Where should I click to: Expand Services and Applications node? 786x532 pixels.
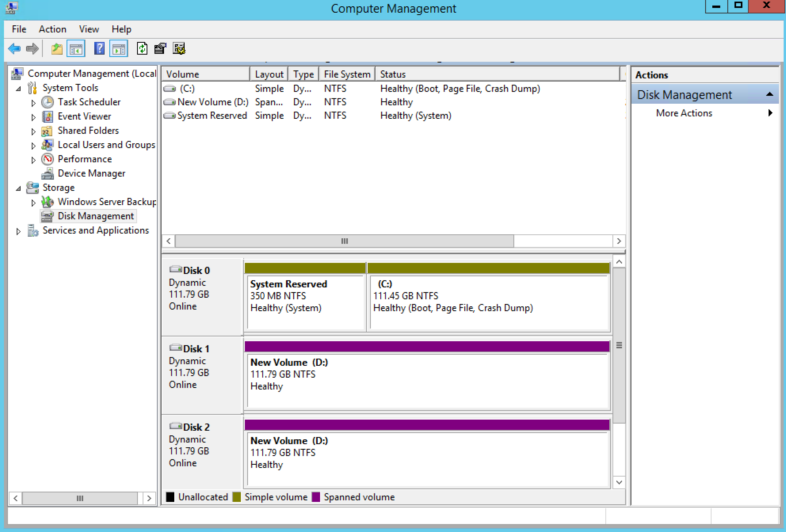(x=18, y=231)
